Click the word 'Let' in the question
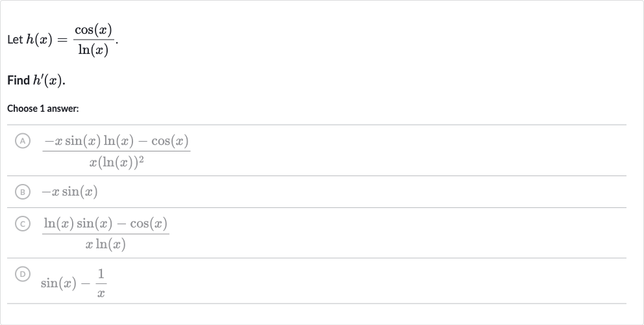This screenshot has height=325, width=644. pos(15,40)
